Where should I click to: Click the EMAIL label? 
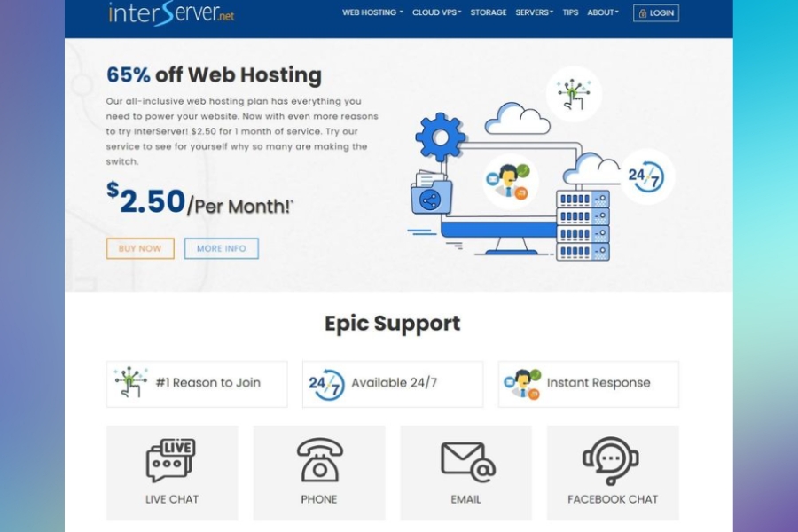(465, 499)
